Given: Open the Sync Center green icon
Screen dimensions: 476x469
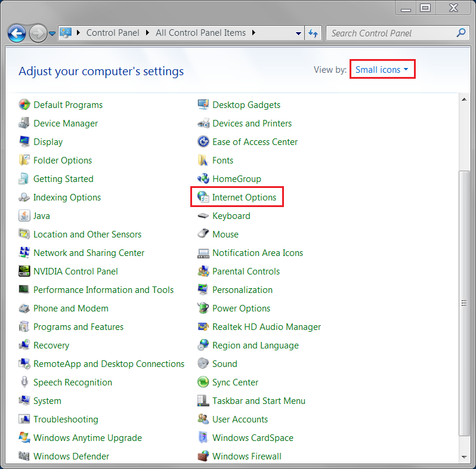Looking at the screenshot, I should 203,382.
